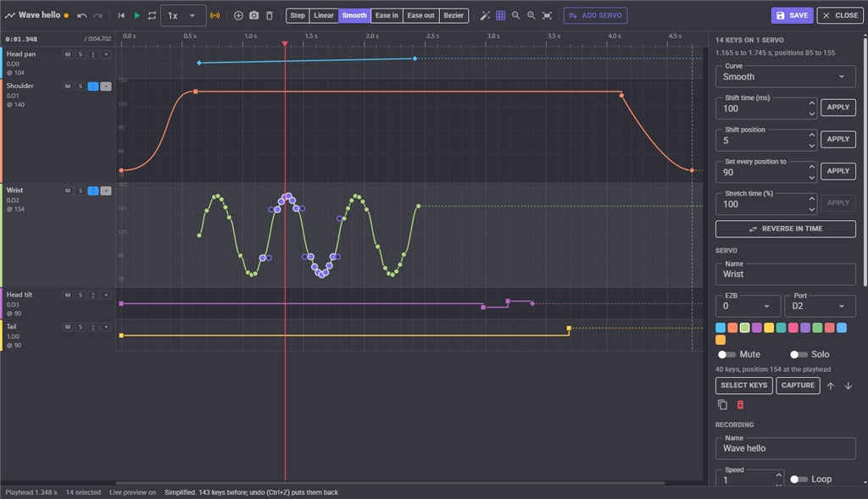This screenshot has width=868, height=499.
Task: Pick the pink color swatch
Action: click(x=793, y=328)
